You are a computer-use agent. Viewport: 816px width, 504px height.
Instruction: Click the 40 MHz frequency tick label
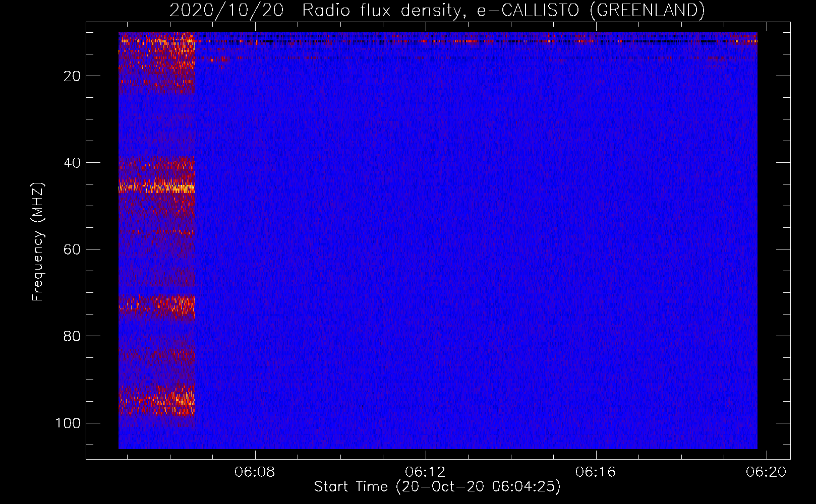coord(72,163)
